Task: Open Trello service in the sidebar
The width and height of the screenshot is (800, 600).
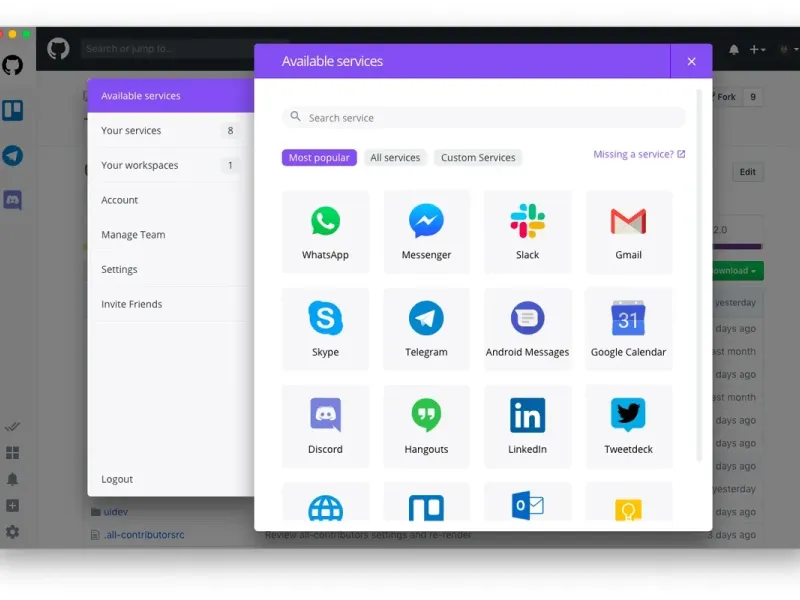Action: (13, 110)
